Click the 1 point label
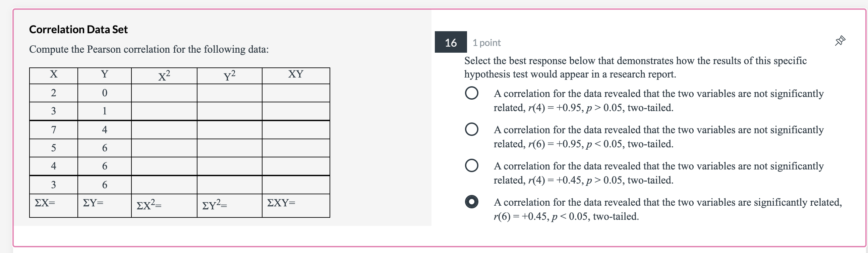This screenshot has width=868, height=253. 485,43
